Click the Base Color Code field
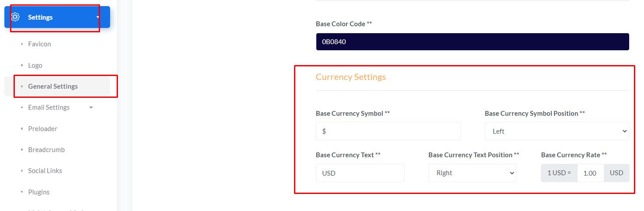Screen dimensions: 644x211 [472, 42]
